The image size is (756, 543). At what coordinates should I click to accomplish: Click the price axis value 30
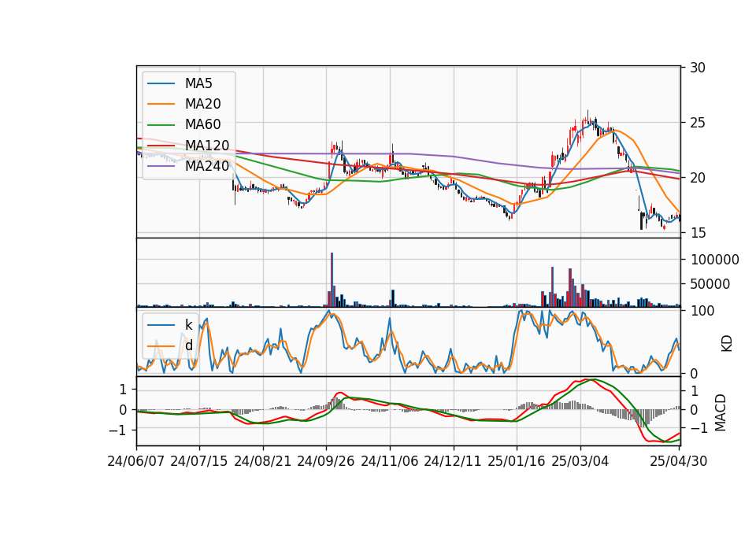click(698, 68)
